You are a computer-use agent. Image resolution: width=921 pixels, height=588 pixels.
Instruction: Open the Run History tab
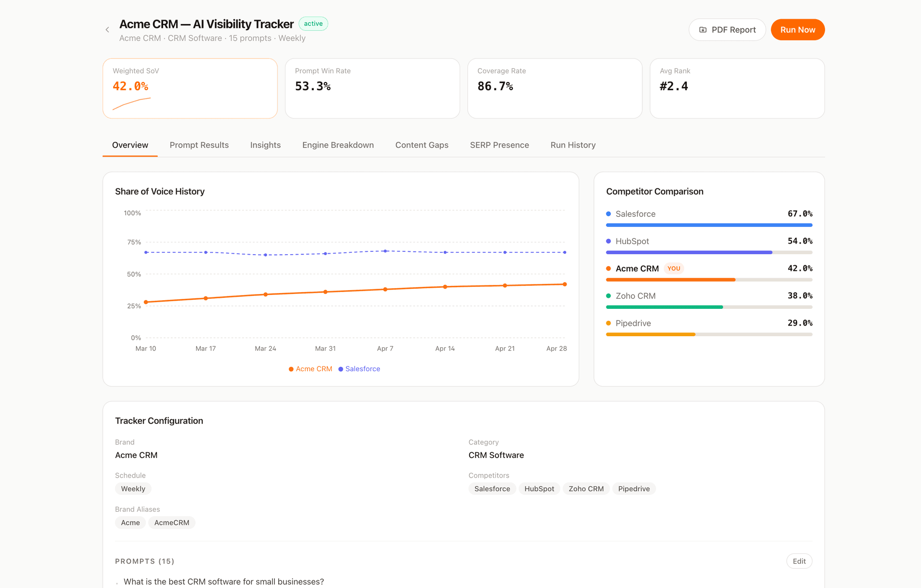pyautogui.click(x=573, y=145)
